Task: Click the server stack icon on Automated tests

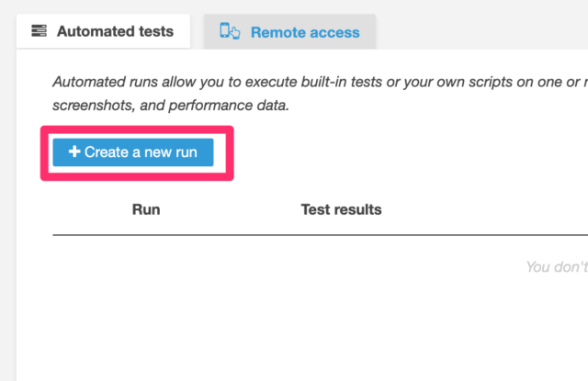Action: (x=39, y=30)
